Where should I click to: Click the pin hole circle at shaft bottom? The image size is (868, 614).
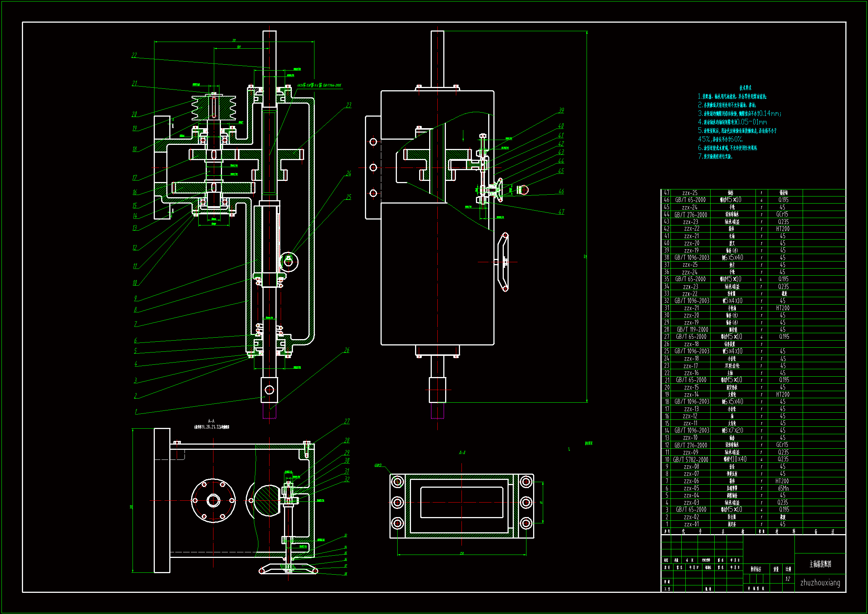click(x=269, y=390)
